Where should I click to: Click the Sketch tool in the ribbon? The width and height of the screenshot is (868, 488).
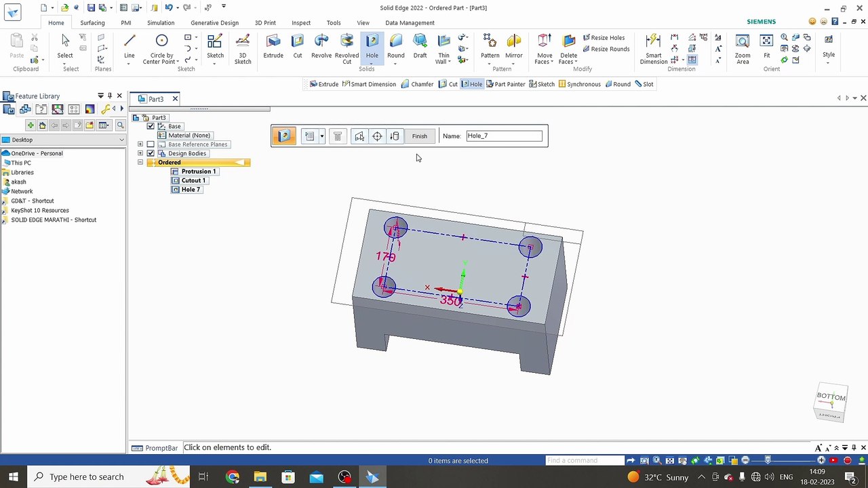tap(215, 46)
